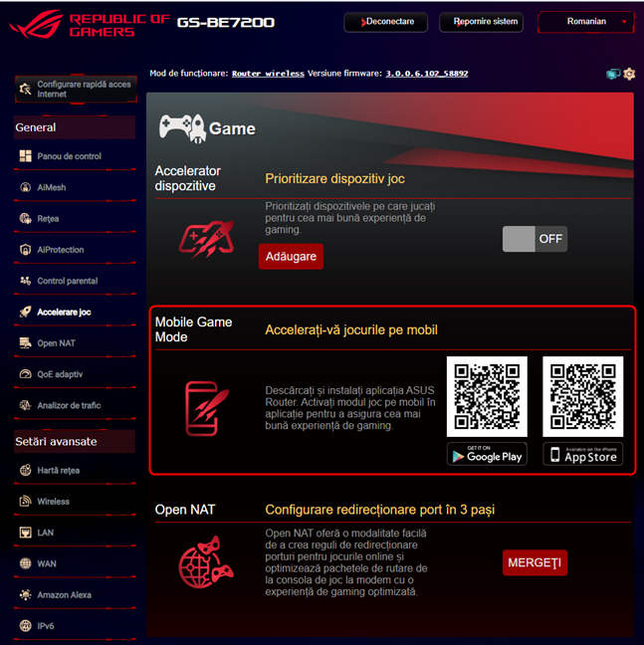Image resolution: width=644 pixels, height=645 pixels.
Task: Click the MERGEȚI button
Action: (535, 562)
